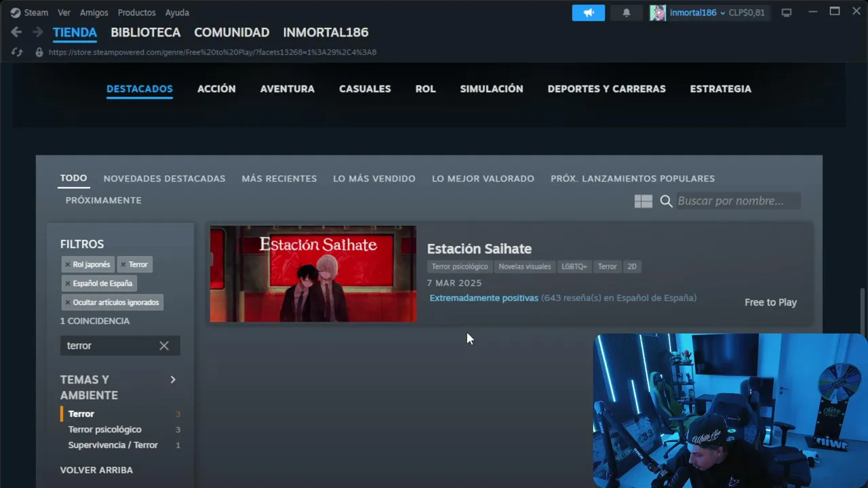Click the Extremadamente positivas review summary
Viewport: 868px width, 488px height.
tap(484, 298)
